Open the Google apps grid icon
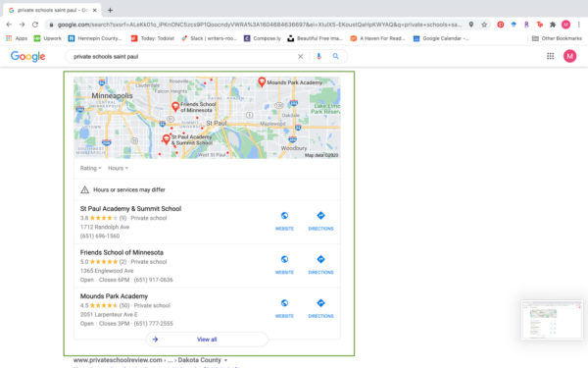 tap(550, 56)
